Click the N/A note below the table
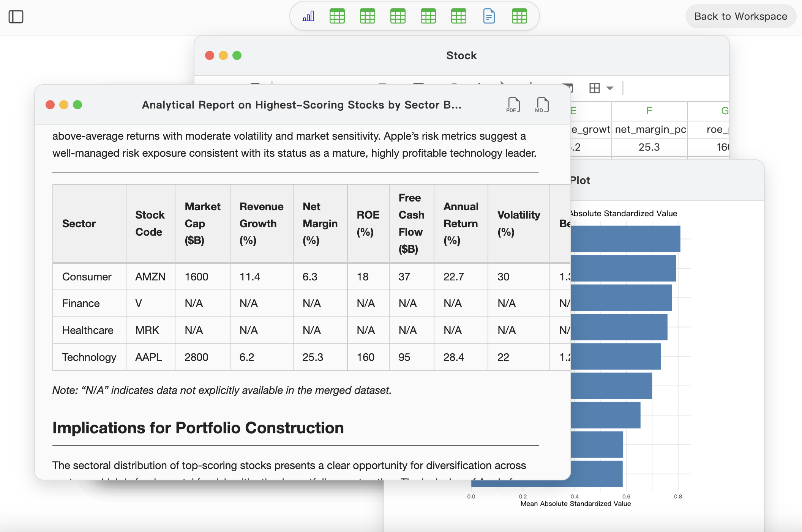This screenshot has height=532, width=802. [222, 390]
